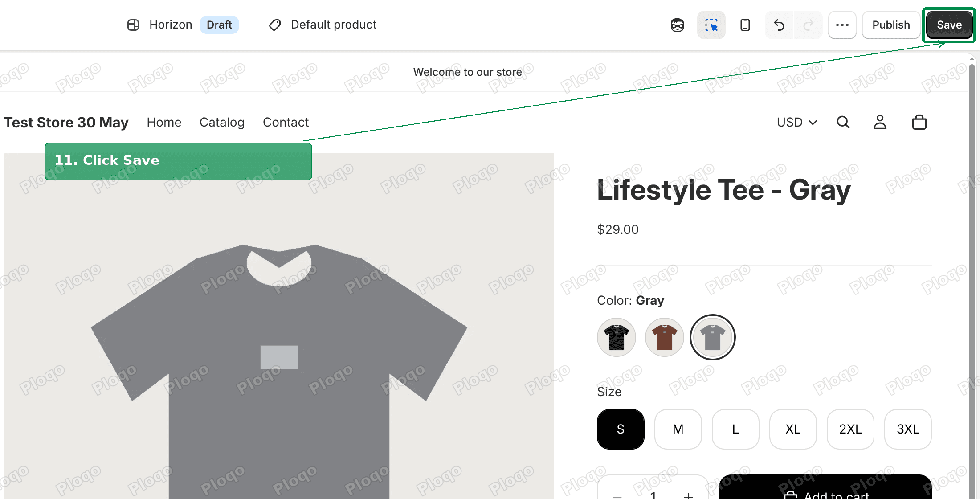Viewport: 980px width, 499px height.
Task: Click the Lifestyle Tee - Gray title
Action: coord(724,190)
